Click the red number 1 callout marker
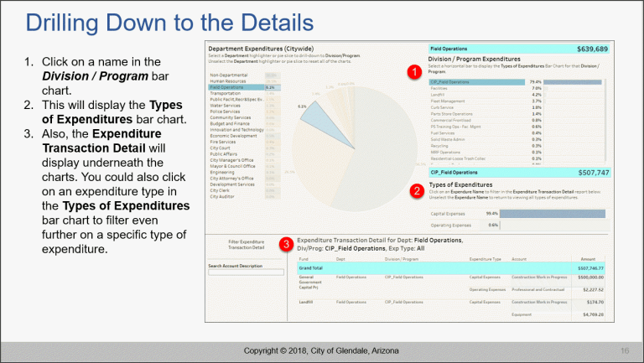Viewport: 644px width, 363px height. 413,74
